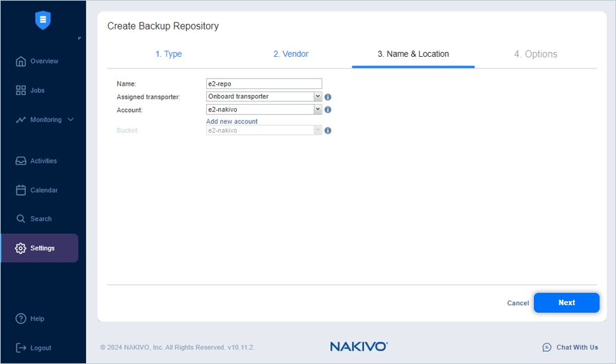Click Logout in the sidebar

[x=40, y=348]
